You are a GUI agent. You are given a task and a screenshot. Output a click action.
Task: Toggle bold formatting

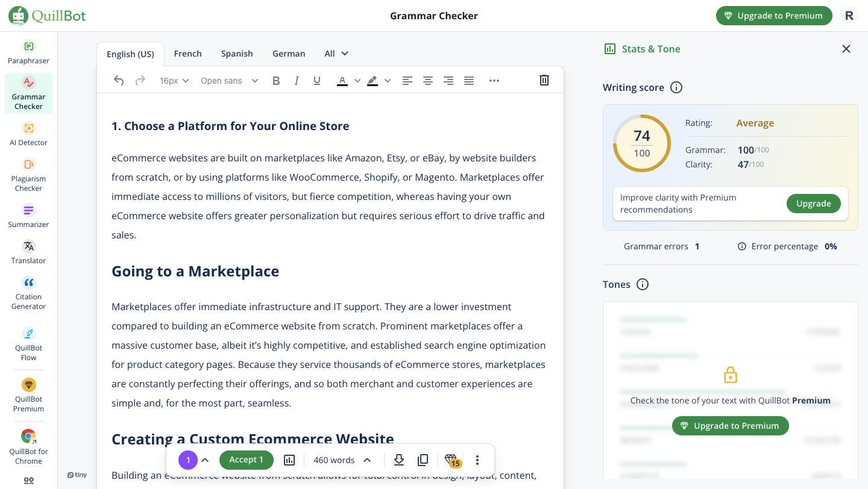click(x=276, y=81)
